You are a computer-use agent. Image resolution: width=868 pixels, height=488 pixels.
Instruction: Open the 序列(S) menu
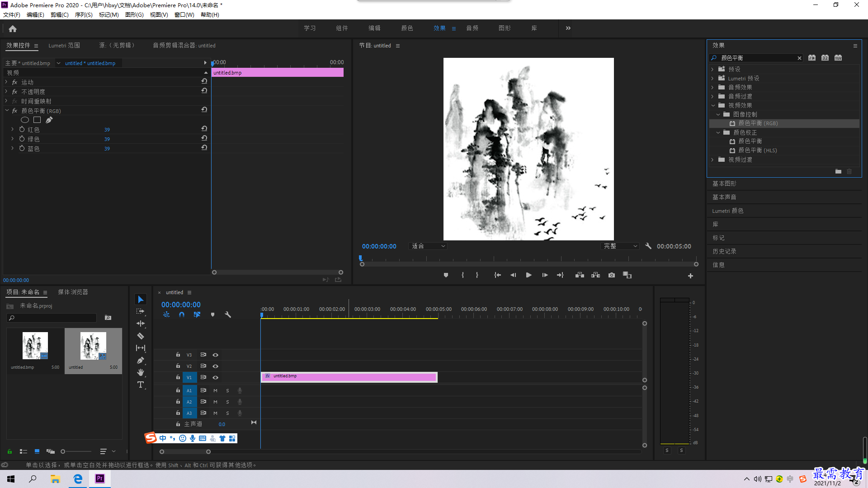pyautogui.click(x=84, y=15)
